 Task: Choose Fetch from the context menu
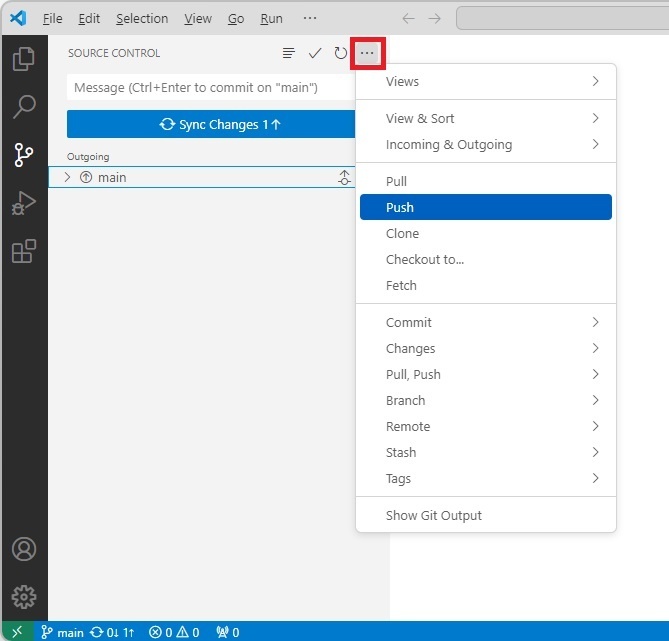pyautogui.click(x=486, y=286)
